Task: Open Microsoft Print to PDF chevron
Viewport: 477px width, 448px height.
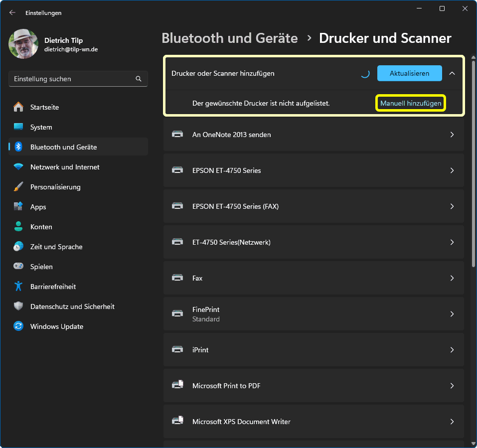Action: click(452, 386)
